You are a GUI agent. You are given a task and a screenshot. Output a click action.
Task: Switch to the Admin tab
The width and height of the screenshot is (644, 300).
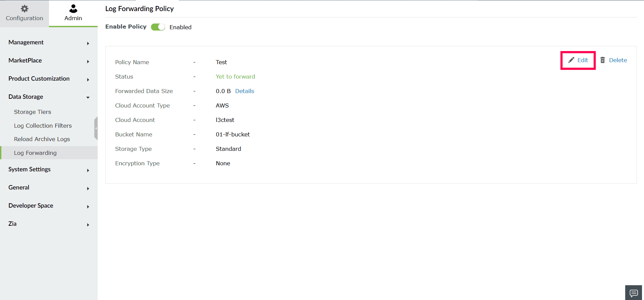73,13
